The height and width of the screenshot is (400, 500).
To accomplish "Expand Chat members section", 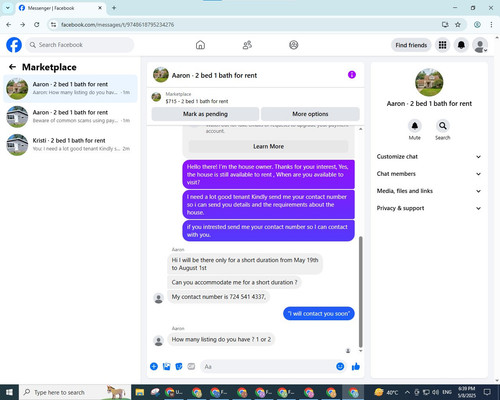I will (x=429, y=174).
